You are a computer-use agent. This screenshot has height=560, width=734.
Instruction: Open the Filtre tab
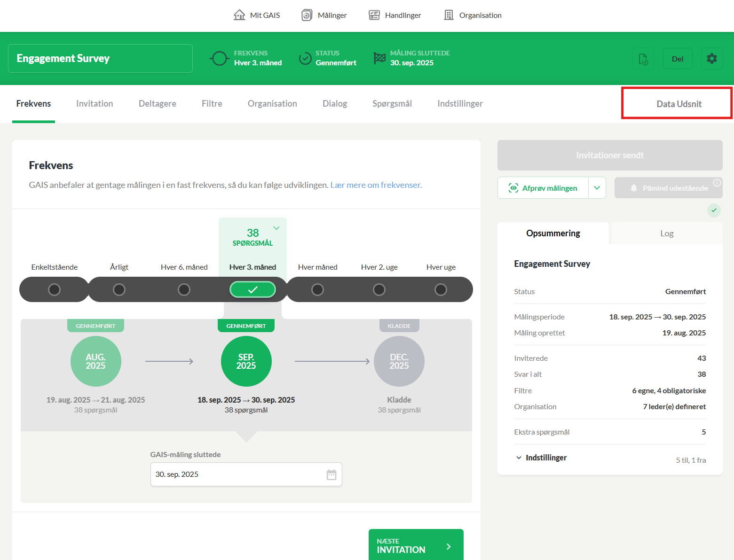pos(212,104)
